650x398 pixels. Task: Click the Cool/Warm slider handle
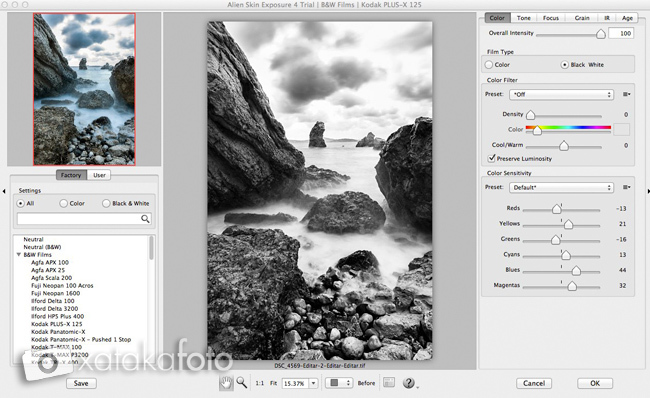564,146
